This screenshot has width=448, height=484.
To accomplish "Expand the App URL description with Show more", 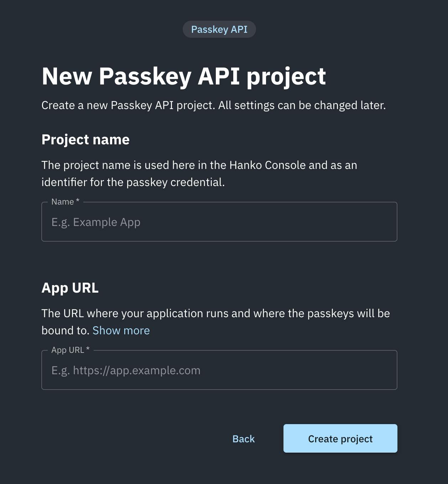I will 121,330.
